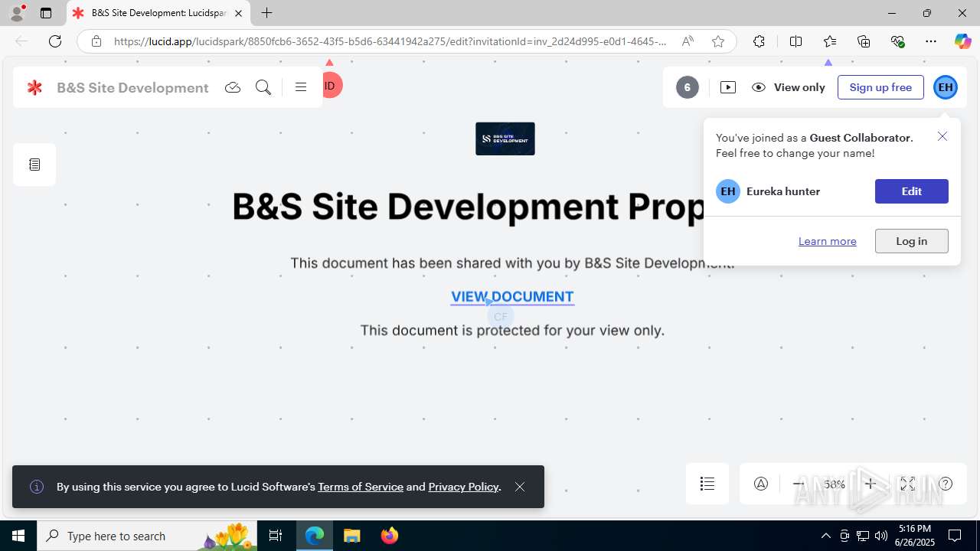Open the cloud save status icon
Screen dimensions: 980x551
(233, 87)
